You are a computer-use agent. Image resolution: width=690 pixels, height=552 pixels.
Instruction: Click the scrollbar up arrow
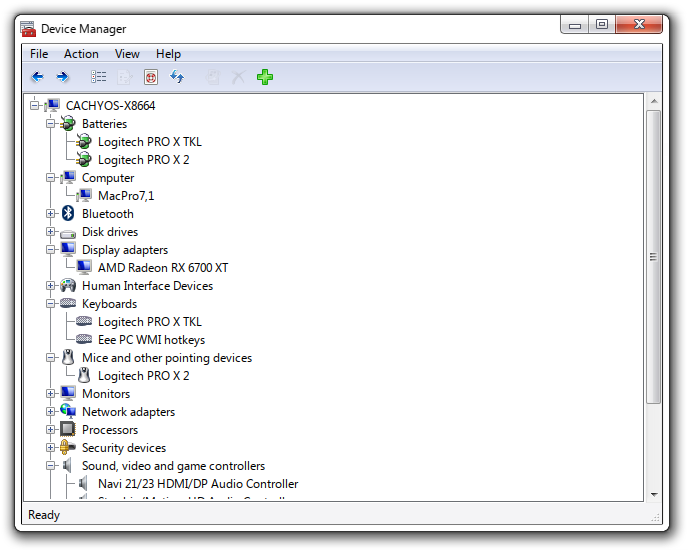coord(654,102)
